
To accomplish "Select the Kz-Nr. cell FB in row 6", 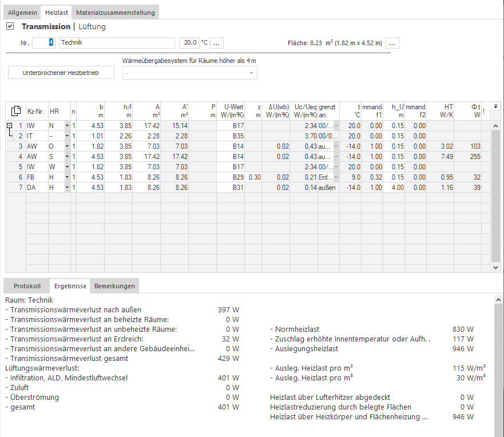I will point(37,177).
